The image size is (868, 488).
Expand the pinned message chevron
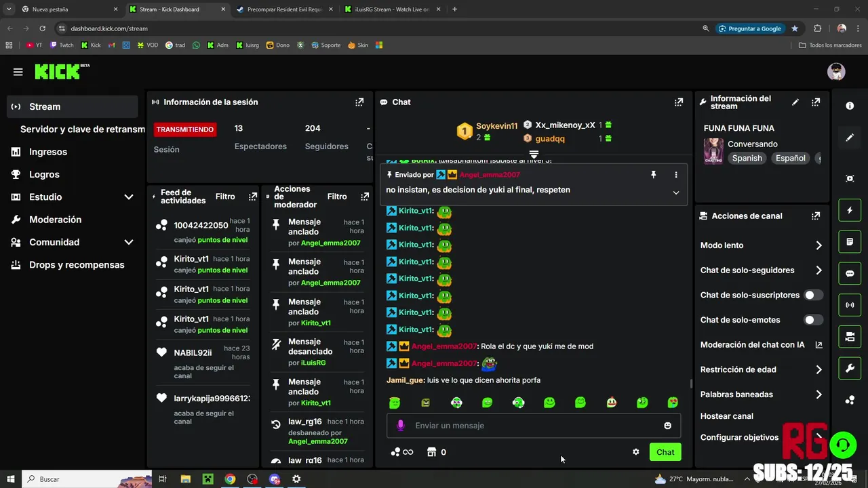coord(675,192)
